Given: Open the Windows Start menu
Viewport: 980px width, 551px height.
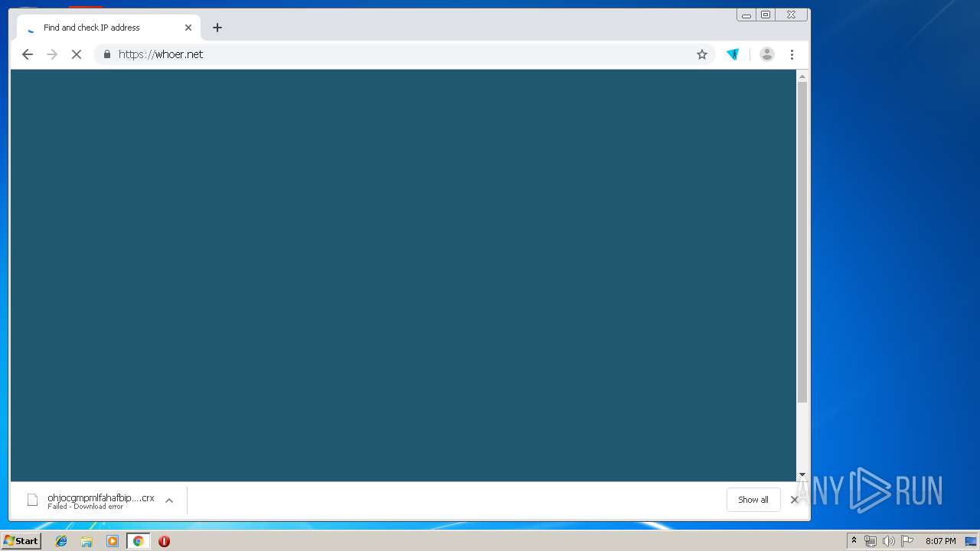Looking at the screenshot, I should [x=21, y=541].
